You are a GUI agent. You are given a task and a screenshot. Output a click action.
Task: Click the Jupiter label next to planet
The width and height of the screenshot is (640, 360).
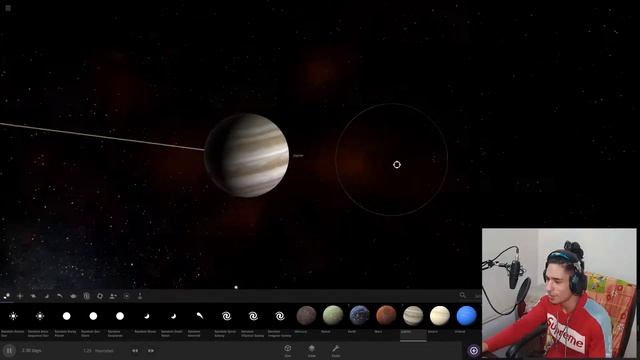pyautogui.click(x=298, y=156)
